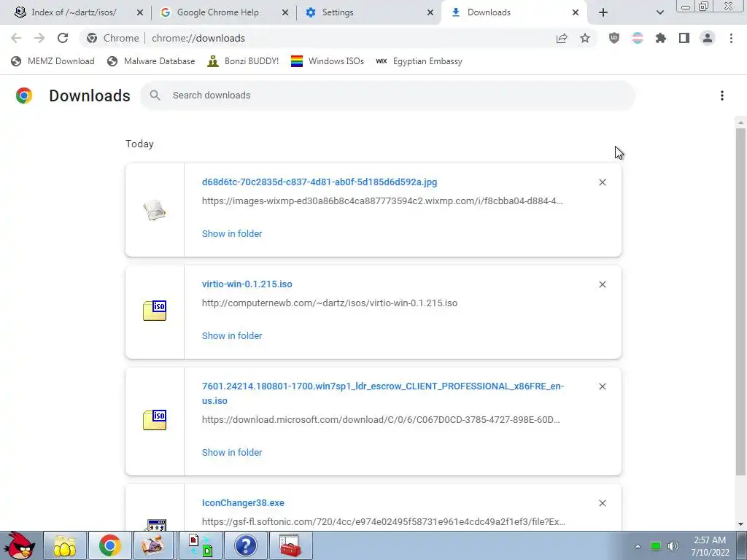
Task: Click the Chrome taskbar icon
Action: [x=110, y=545]
